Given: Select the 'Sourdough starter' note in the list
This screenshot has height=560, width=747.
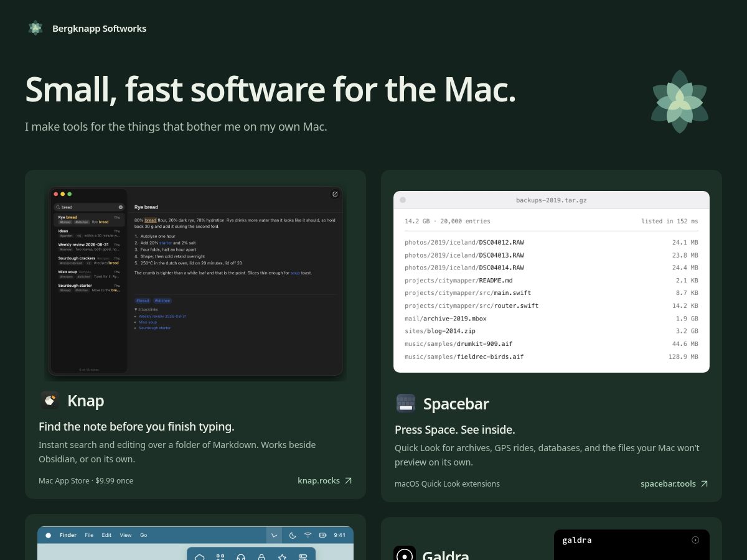Looking at the screenshot, I should 89,288.
